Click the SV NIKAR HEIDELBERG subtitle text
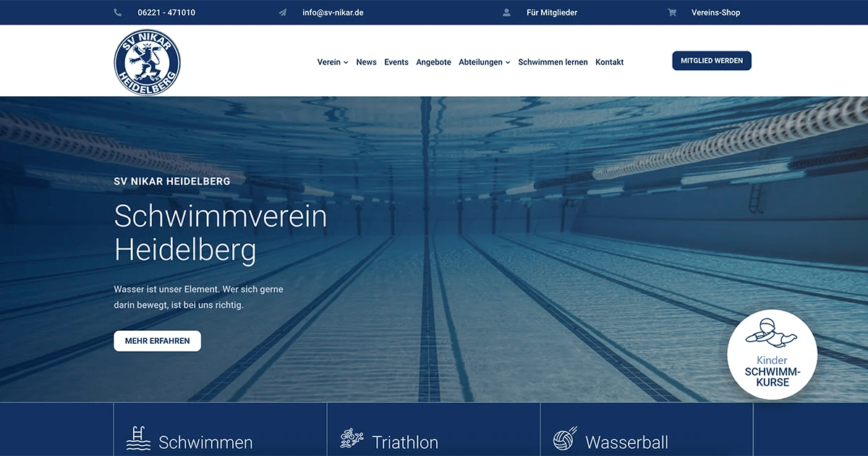Screen dimensions: 868x456 click(172, 181)
